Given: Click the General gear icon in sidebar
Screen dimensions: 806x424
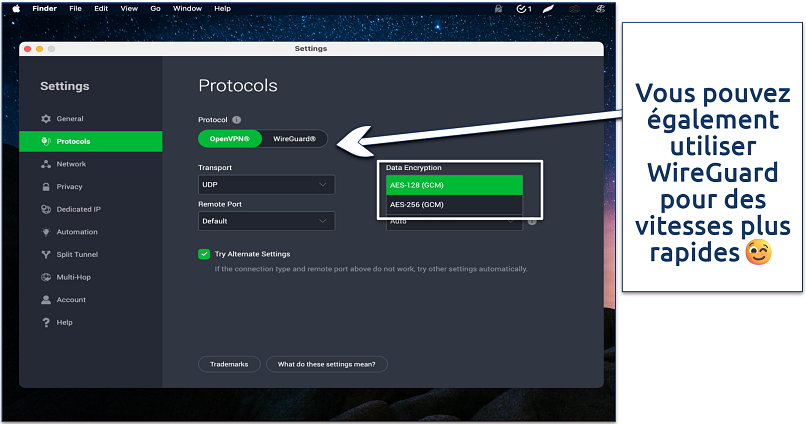Looking at the screenshot, I should click(x=46, y=119).
